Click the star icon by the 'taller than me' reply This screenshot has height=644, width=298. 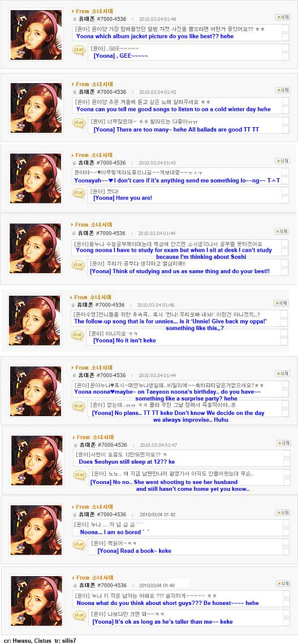coord(79,615)
